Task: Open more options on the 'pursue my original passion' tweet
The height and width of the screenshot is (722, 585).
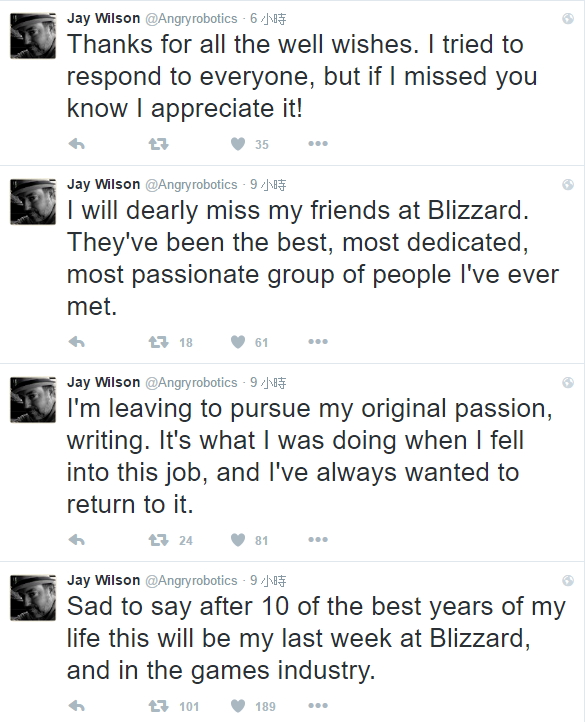Action: 318,540
